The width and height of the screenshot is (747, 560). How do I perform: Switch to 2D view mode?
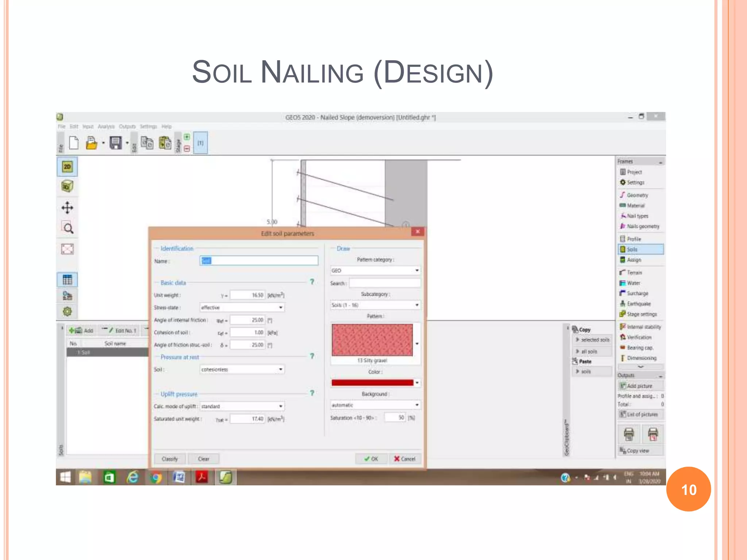click(67, 167)
